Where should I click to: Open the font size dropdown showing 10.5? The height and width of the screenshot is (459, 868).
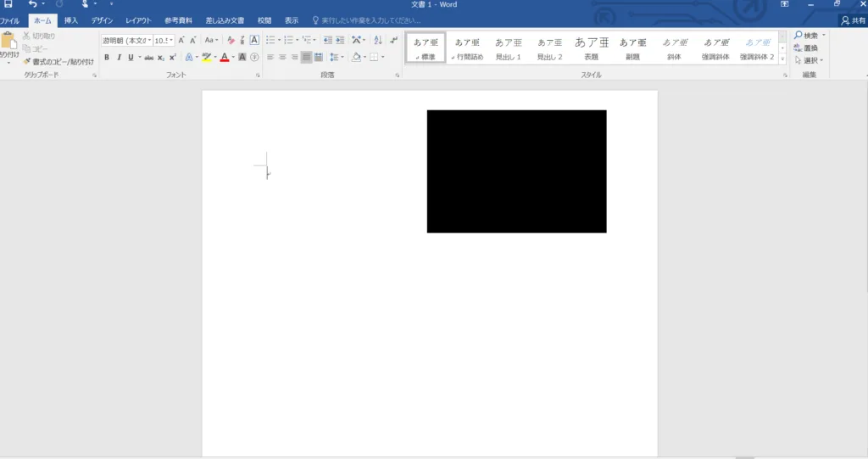click(164, 40)
